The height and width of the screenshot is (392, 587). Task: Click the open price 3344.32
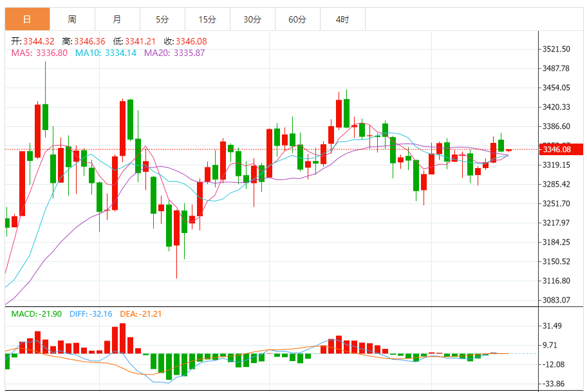(x=39, y=41)
